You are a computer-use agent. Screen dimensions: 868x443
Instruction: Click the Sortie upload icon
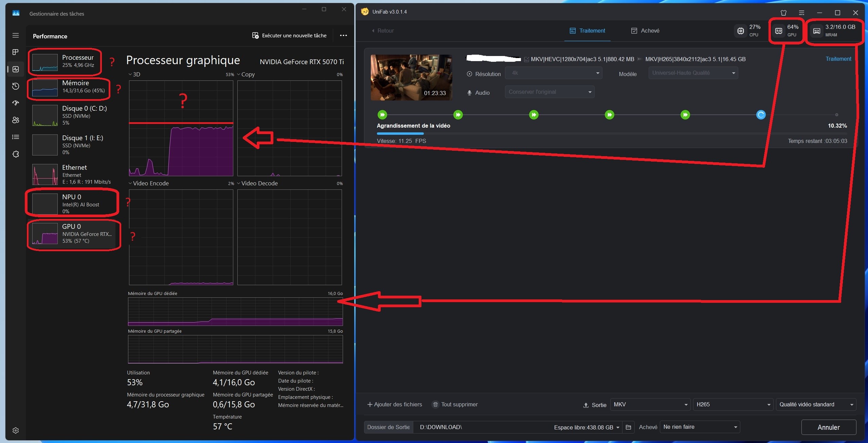coord(586,405)
